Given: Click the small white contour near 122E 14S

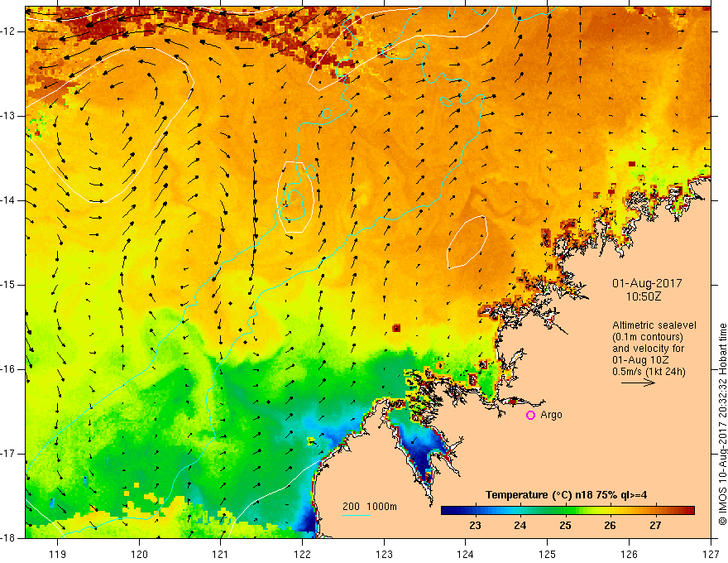Looking at the screenshot, I should 295,196.
